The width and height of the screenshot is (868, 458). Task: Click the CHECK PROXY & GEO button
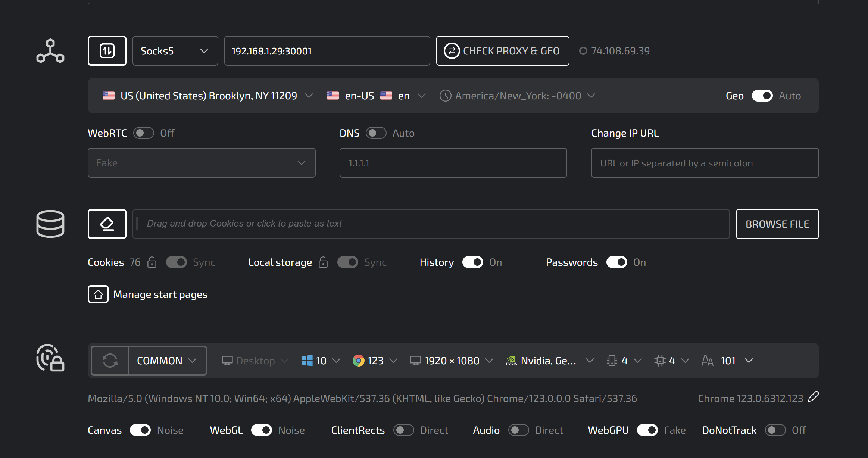pyautogui.click(x=502, y=51)
